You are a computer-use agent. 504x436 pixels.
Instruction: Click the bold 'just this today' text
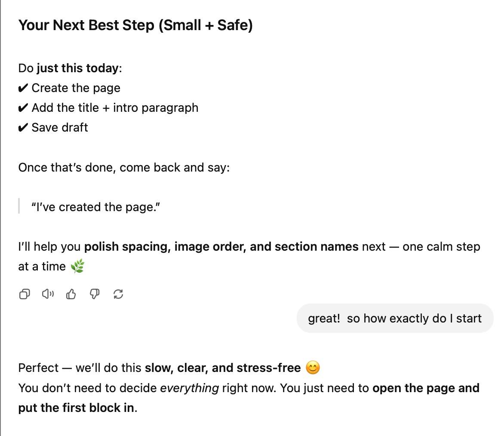pyautogui.click(x=77, y=68)
